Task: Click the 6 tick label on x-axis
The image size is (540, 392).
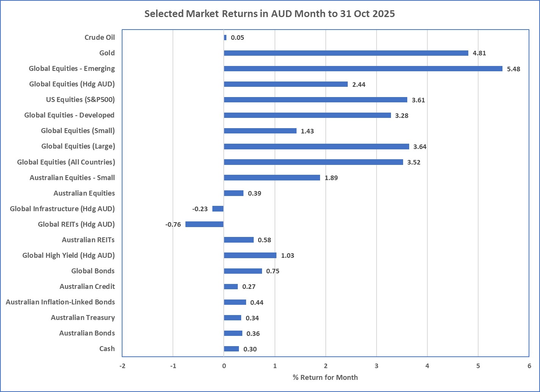Action: (x=529, y=366)
